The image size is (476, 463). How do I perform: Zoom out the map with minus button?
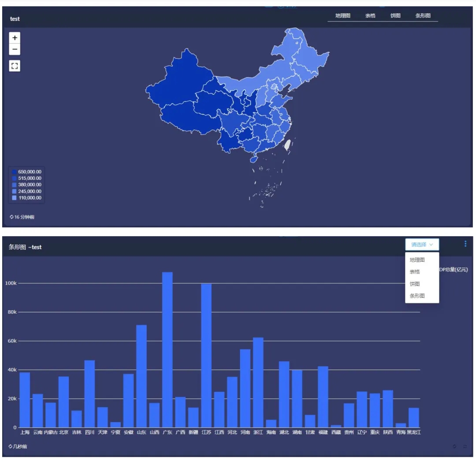[x=15, y=49]
